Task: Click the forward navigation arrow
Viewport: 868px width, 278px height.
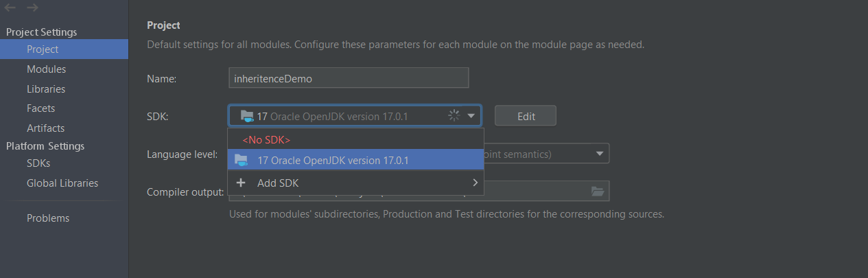Action: coord(32,8)
